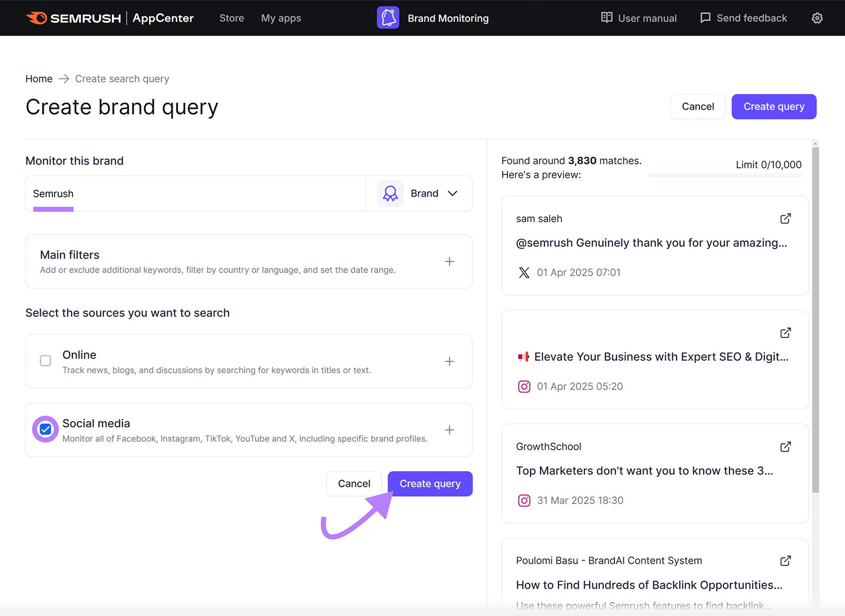
Task: Open the GrowthSchool post external link icon
Action: point(785,447)
